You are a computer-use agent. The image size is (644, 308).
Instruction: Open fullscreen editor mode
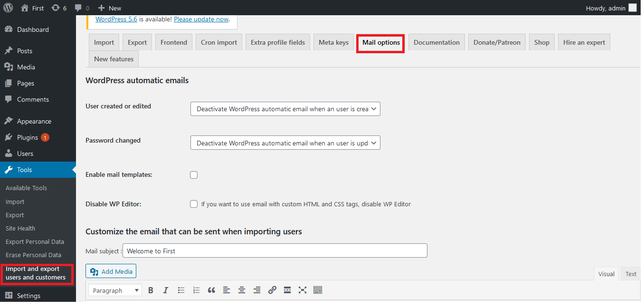(303, 290)
